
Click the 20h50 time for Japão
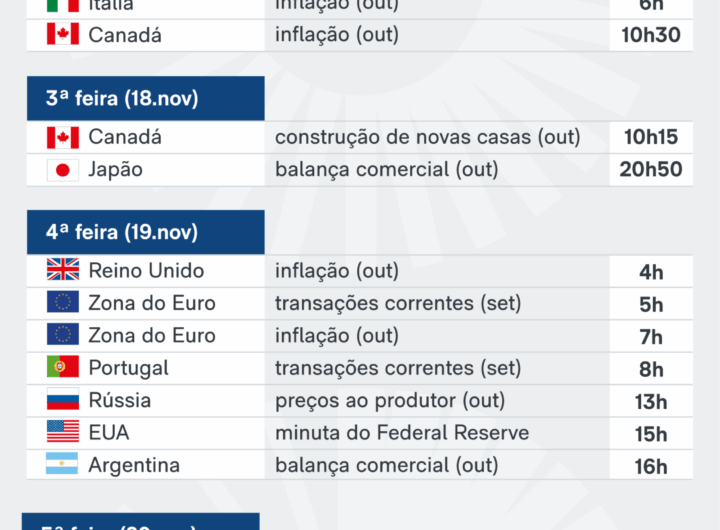coord(650,170)
